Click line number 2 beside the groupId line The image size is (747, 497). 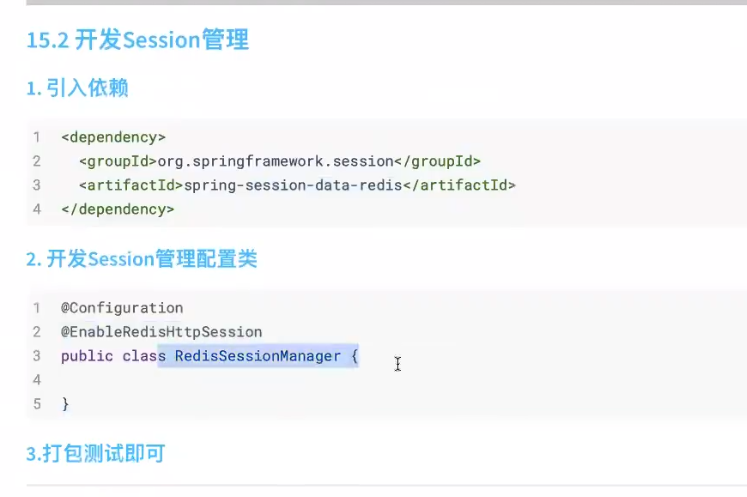coord(37,161)
